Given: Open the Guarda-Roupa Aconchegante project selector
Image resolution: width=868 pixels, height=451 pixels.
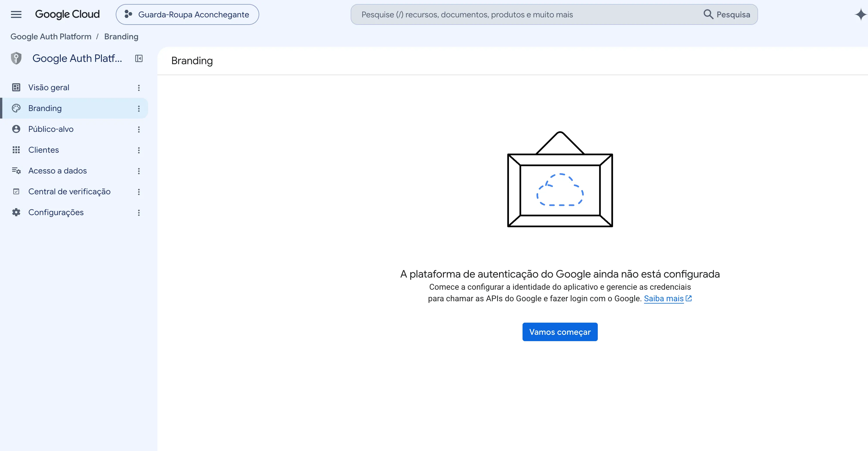Looking at the screenshot, I should coord(187,14).
